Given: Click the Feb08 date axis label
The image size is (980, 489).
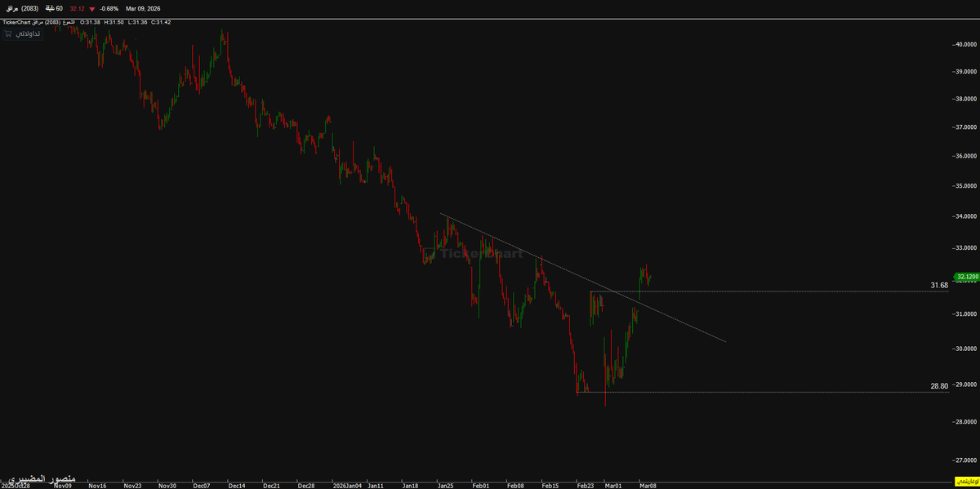Looking at the screenshot, I should click(515, 485).
